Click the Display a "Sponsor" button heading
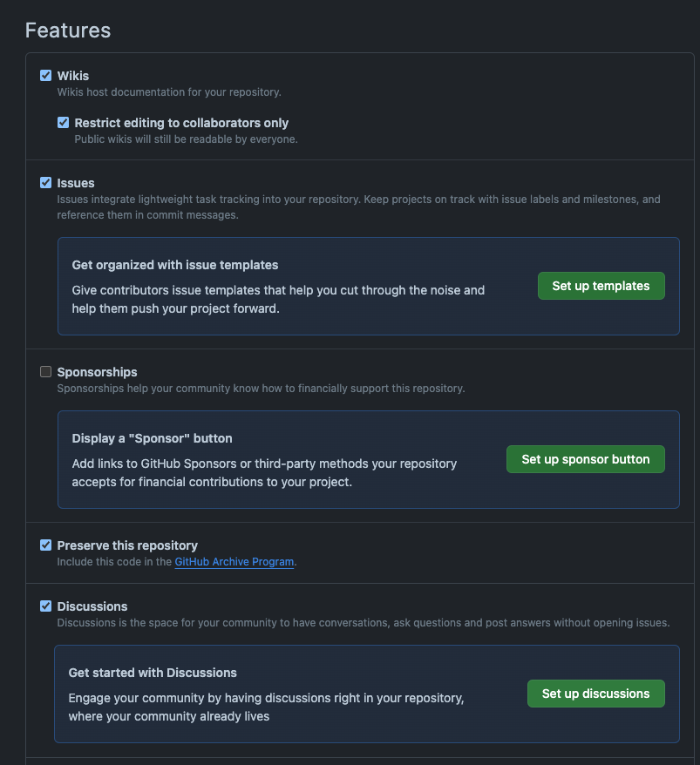 pos(152,438)
